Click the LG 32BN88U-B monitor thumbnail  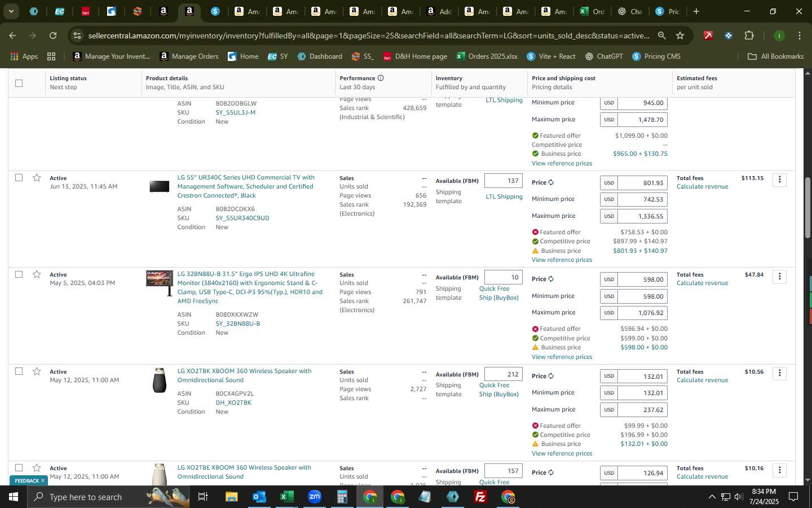[x=160, y=282]
